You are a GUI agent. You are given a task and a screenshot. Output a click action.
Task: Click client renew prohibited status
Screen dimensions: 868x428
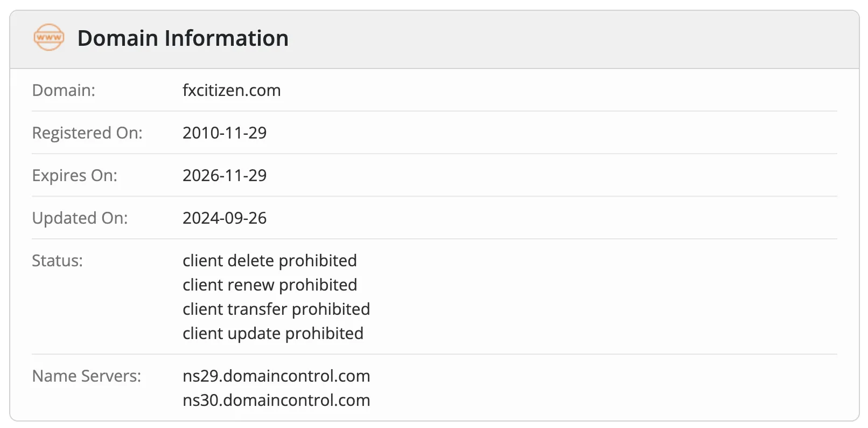[270, 285]
